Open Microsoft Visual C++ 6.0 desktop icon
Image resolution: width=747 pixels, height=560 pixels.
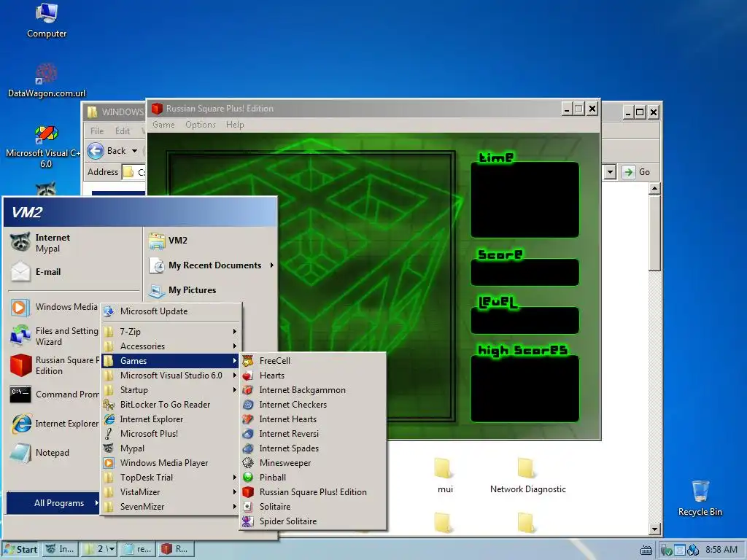pos(46,147)
